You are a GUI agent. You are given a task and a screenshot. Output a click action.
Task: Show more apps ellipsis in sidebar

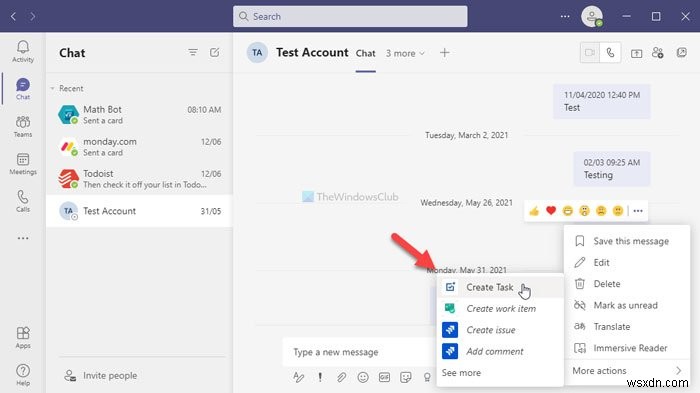pos(23,238)
